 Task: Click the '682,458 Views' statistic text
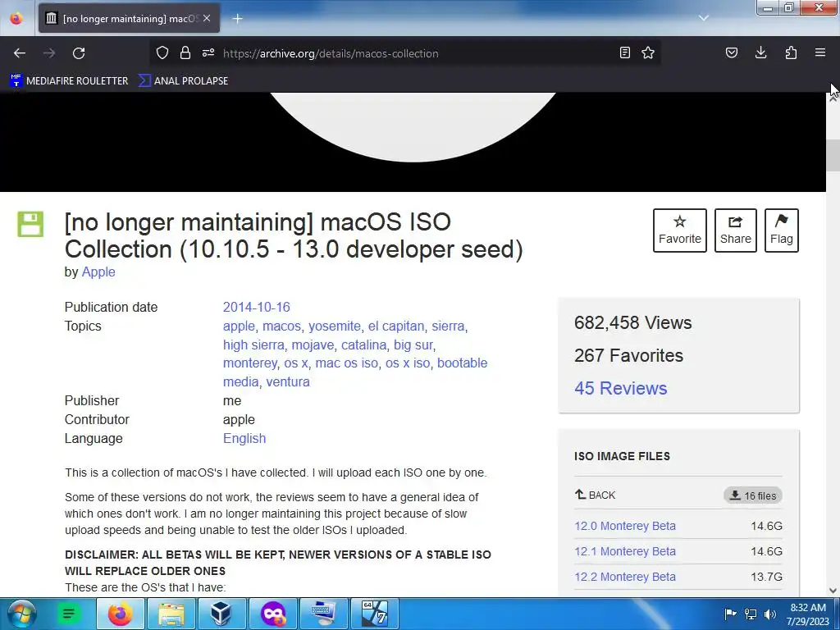[x=632, y=322]
